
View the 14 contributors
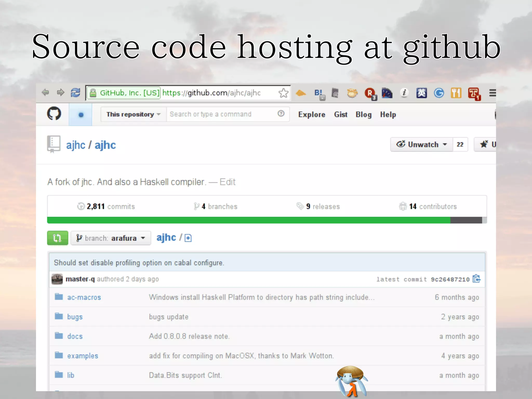pyautogui.click(x=428, y=207)
